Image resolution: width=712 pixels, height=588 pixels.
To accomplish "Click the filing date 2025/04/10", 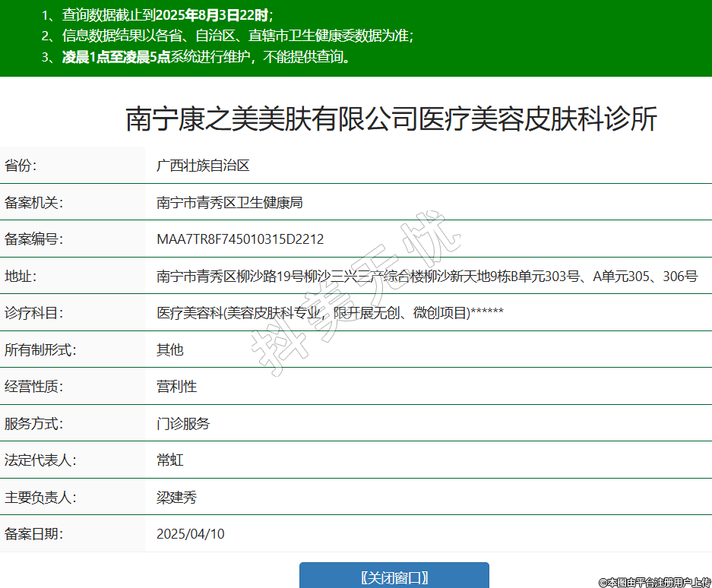I will click(191, 533).
